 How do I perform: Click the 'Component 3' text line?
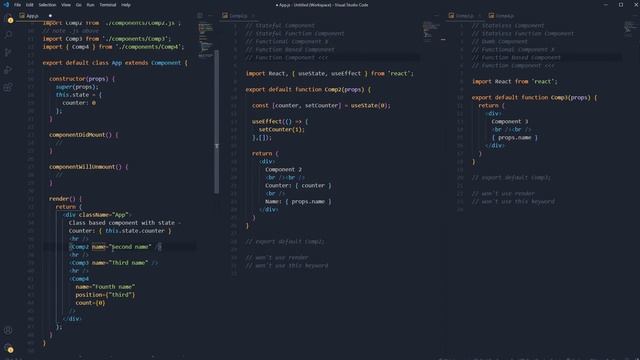tap(509, 122)
